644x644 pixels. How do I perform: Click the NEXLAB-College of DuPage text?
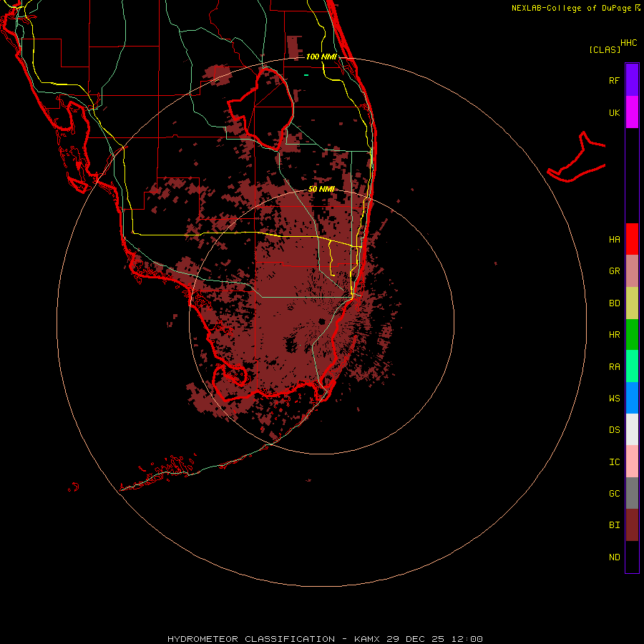(572, 8)
